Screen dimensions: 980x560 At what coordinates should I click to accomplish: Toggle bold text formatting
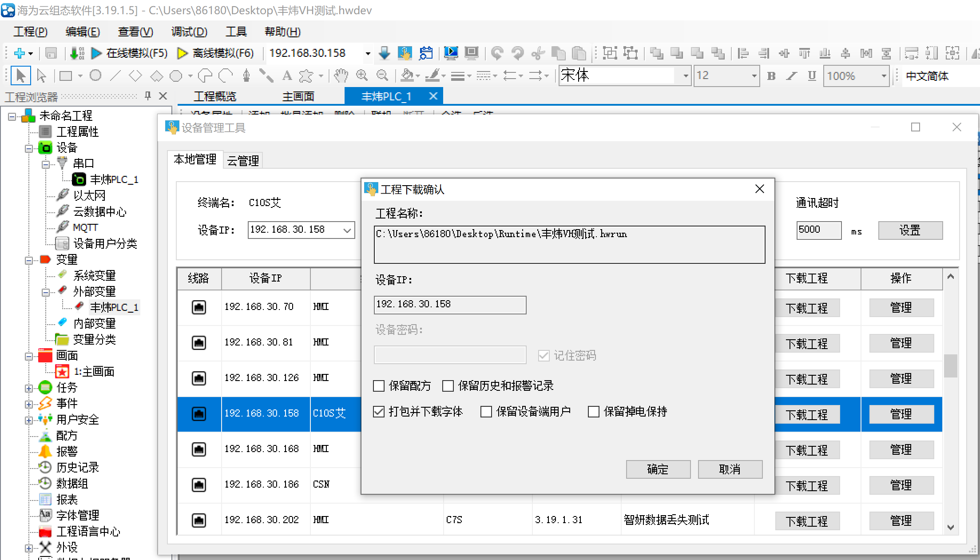[771, 76]
